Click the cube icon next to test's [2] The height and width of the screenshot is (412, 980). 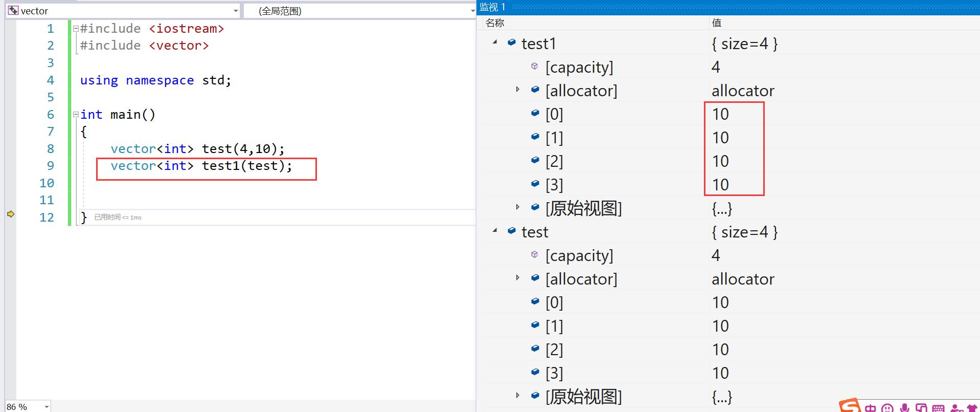(x=535, y=349)
